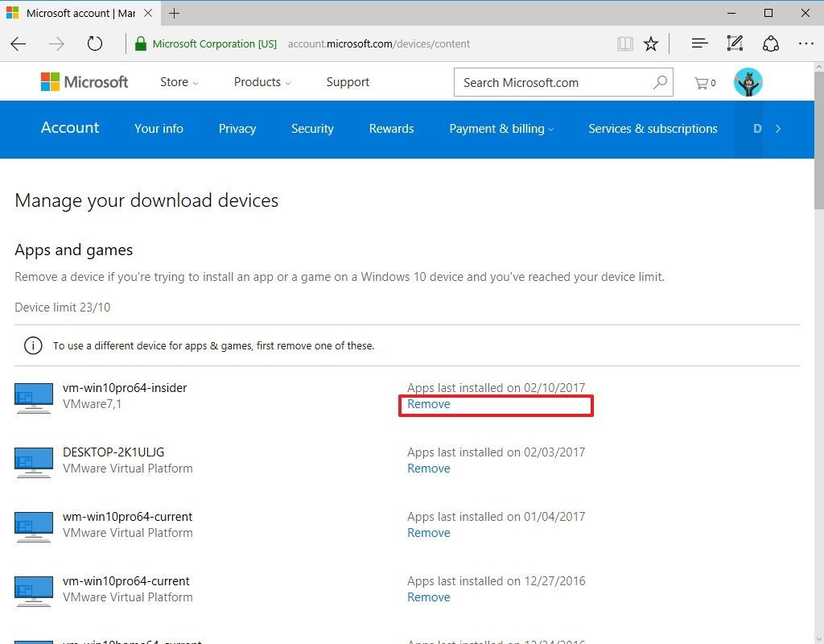Open Reading view in Edge
This screenshot has height=644, width=824.
coord(625,43)
